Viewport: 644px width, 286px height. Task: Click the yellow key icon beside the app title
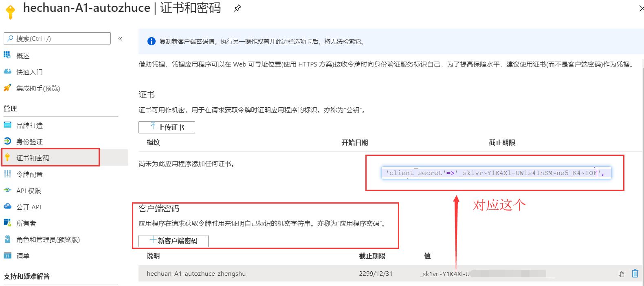[x=11, y=12]
